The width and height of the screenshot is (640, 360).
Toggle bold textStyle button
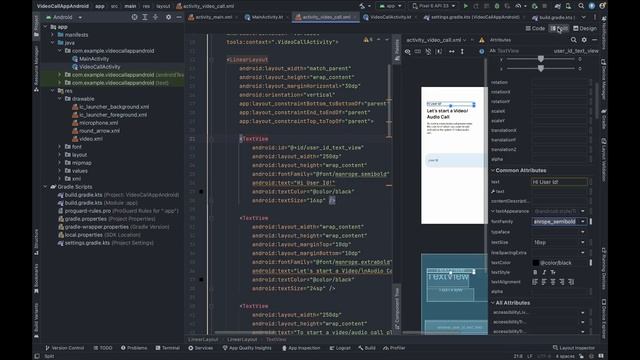[x=535, y=272]
